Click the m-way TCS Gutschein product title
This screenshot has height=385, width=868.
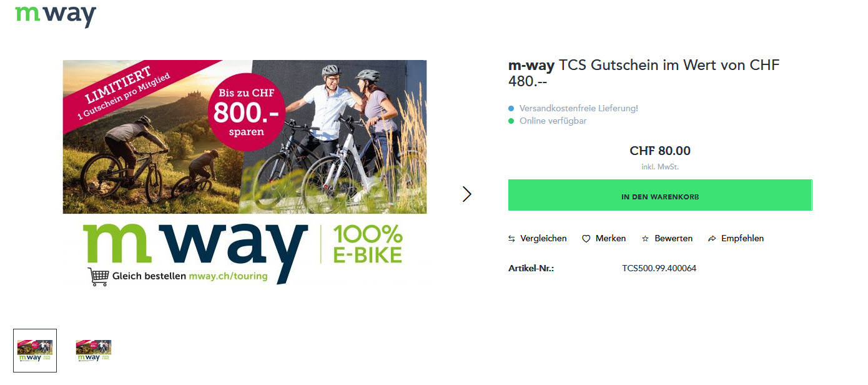(643, 73)
